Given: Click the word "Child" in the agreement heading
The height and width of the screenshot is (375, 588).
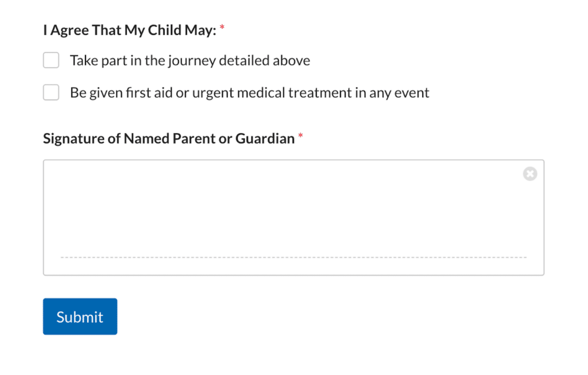Looking at the screenshot, I should tap(165, 30).
